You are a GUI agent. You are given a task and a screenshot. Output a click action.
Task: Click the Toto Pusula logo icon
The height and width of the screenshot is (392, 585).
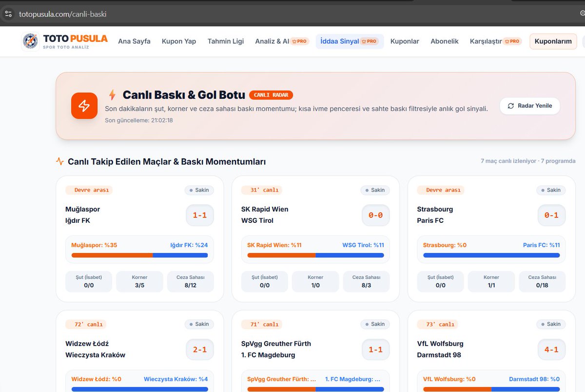click(30, 41)
